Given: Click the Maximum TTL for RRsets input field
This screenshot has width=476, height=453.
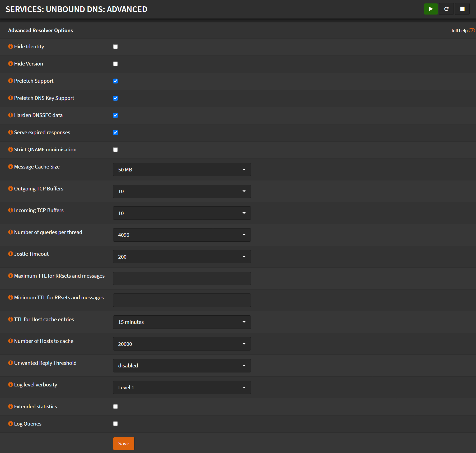Looking at the screenshot, I should point(182,278).
